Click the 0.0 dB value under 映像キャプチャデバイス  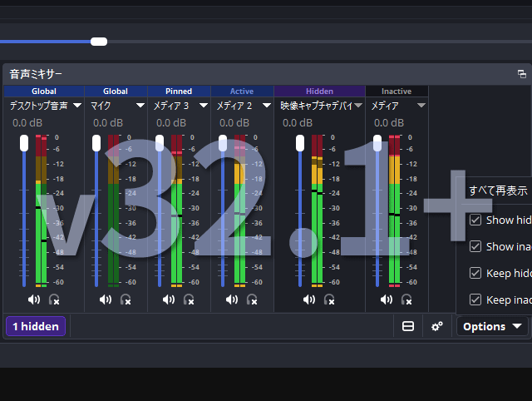coord(298,122)
